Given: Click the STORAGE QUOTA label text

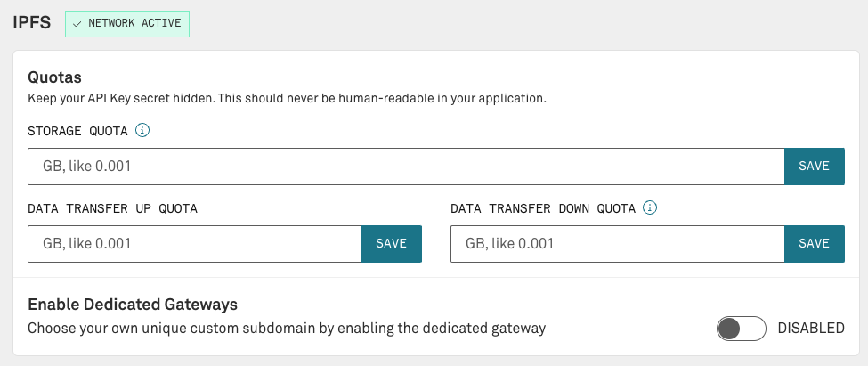Looking at the screenshot, I should pos(78,131).
